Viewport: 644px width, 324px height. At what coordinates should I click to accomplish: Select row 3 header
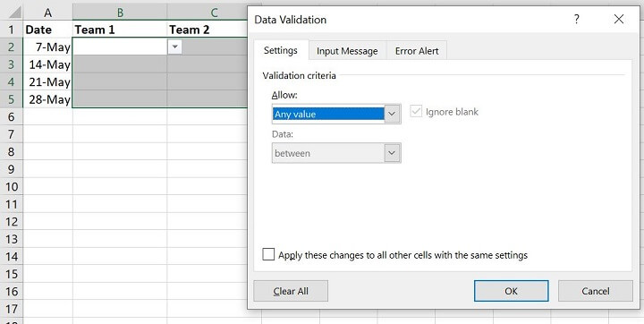(x=11, y=64)
